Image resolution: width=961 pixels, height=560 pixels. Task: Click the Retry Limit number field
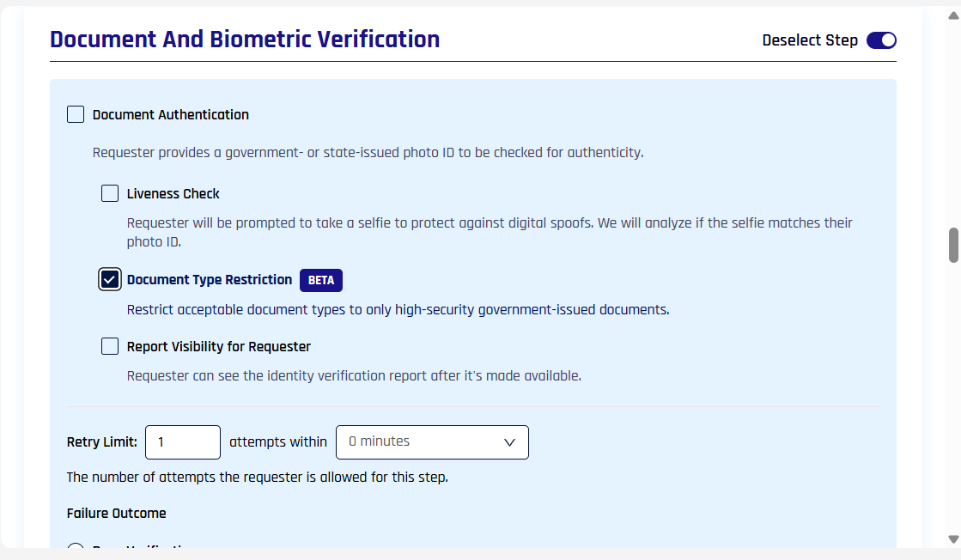coord(183,442)
